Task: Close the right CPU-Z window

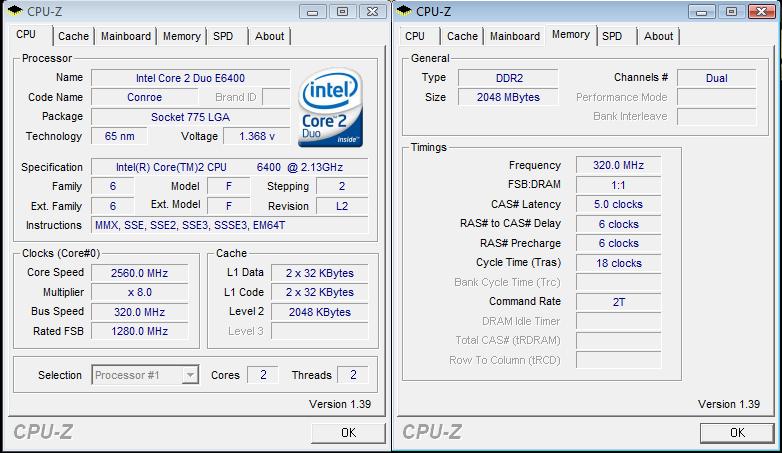Action: pyautogui.click(x=762, y=11)
